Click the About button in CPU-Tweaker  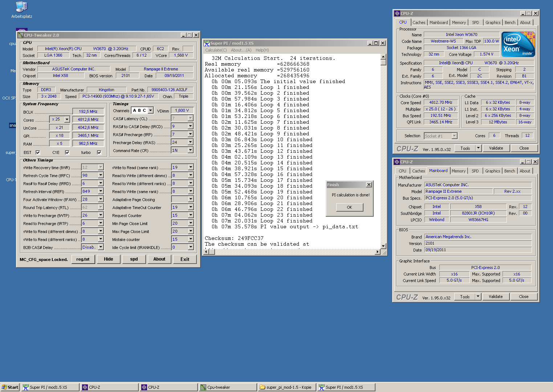click(x=159, y=259)
